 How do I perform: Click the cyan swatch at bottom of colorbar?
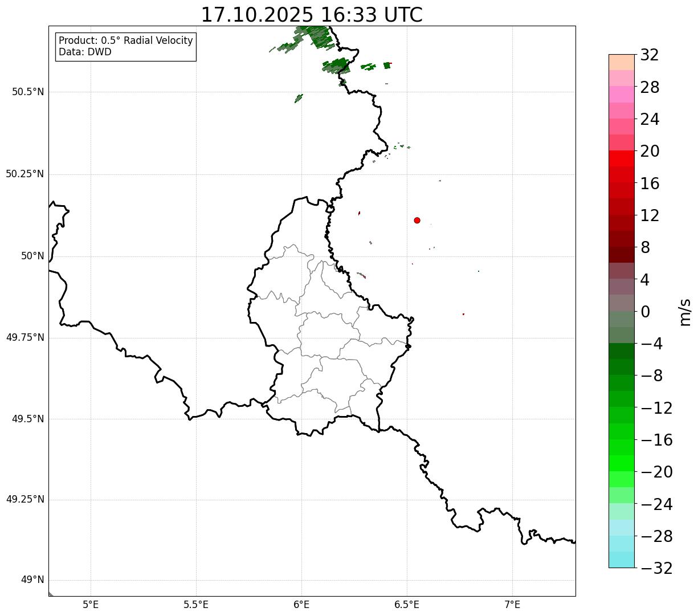(x=622, y=560)
